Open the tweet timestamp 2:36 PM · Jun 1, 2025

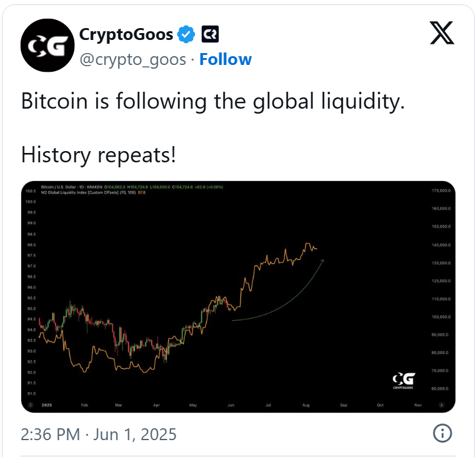coord(99,434)
